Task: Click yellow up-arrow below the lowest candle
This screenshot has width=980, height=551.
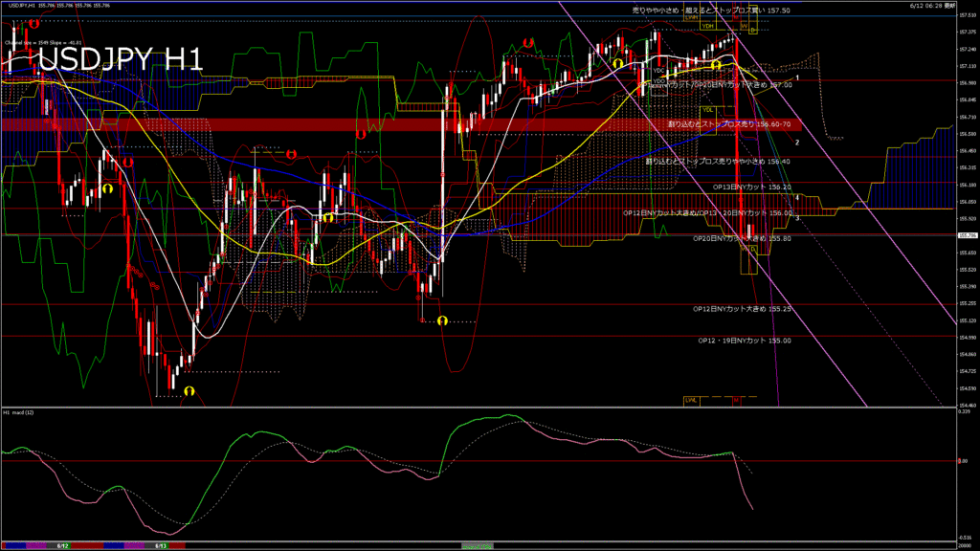Action: (x=189, y=391)
